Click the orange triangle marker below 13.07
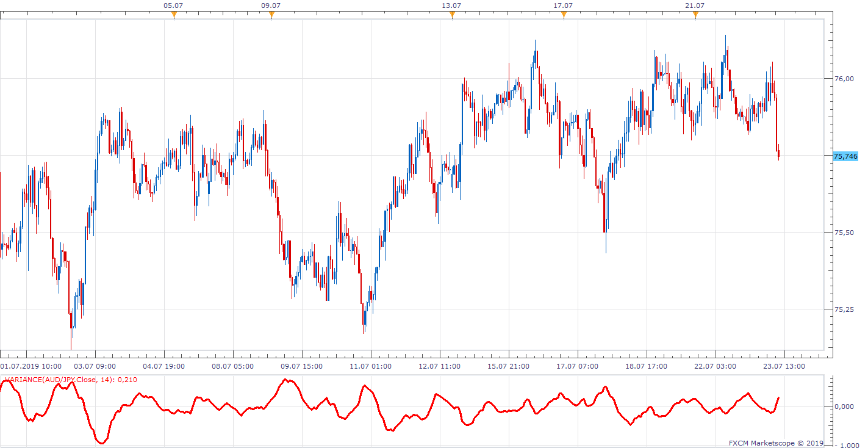This screenshot has height=448, width=868. [452, 15]
